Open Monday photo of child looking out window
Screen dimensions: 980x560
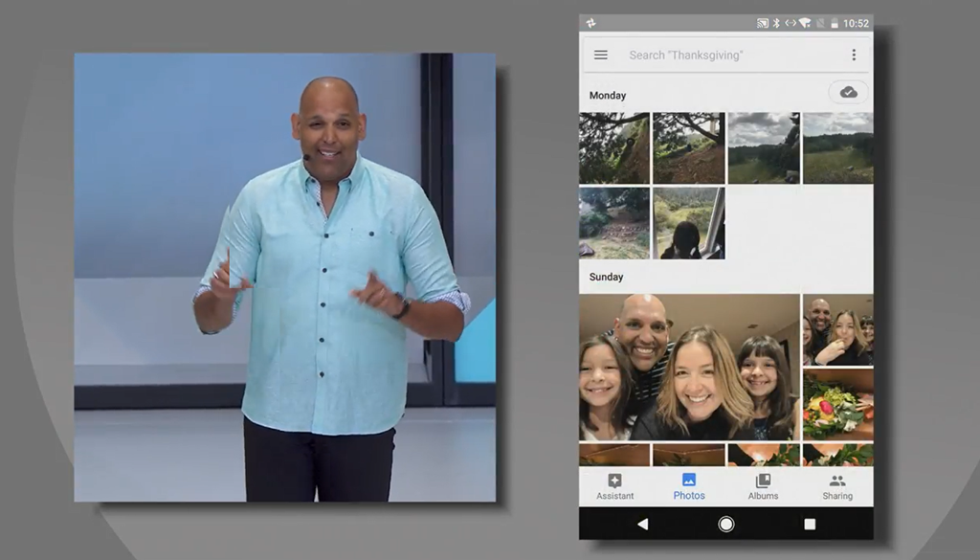tap(689, 223)
